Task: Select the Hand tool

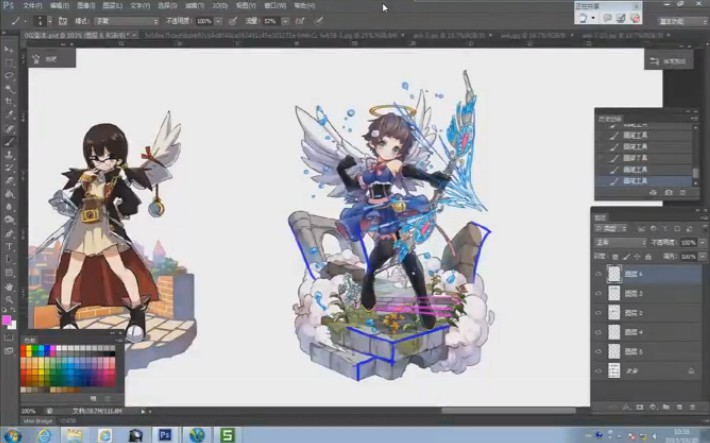Action: 9,286
